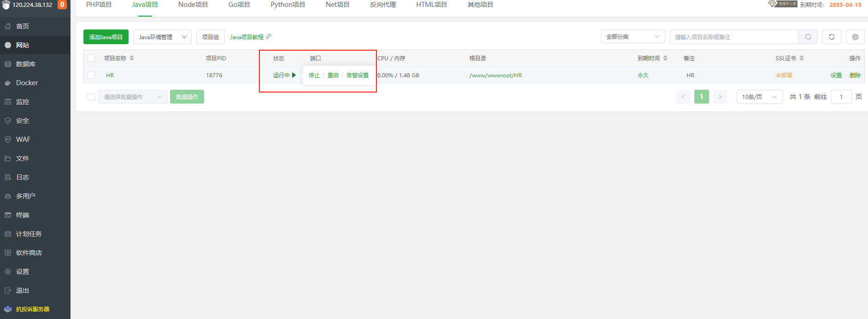The width and height of the screenshot is (868, 319).
Task: Click the refresh list icon button
Action: click(831, 37)
